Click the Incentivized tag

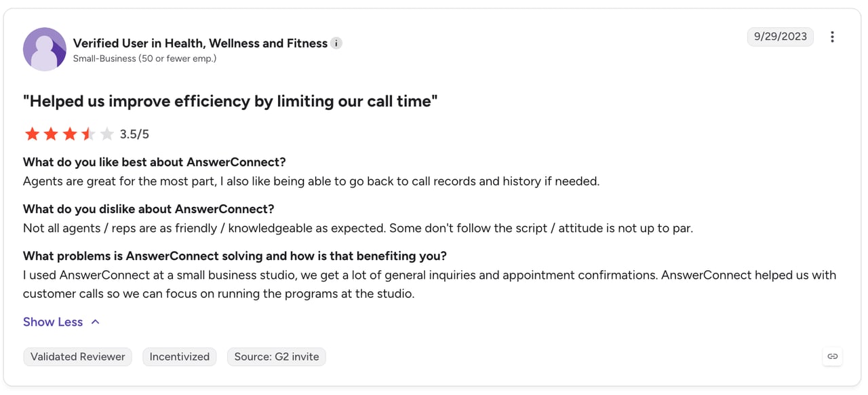pyautogui.click(x=180, y=357)
